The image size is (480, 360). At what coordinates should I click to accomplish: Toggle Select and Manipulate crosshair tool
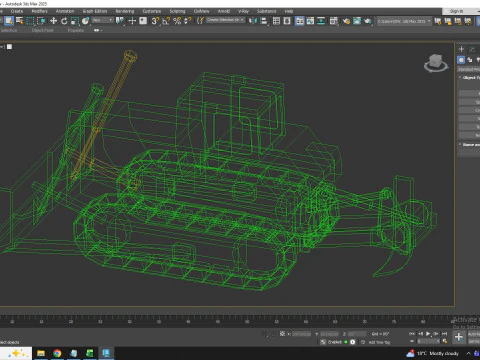pos(132,21)
